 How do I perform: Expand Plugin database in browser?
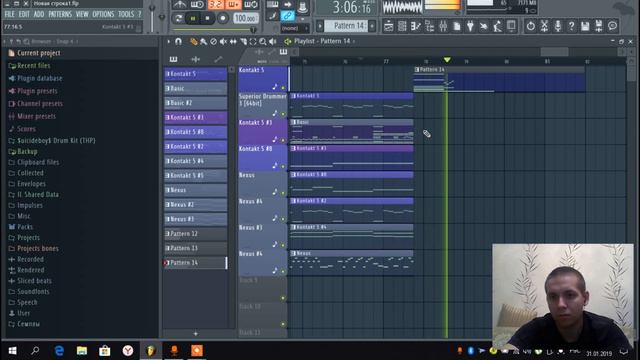click(x=40, y=78)
